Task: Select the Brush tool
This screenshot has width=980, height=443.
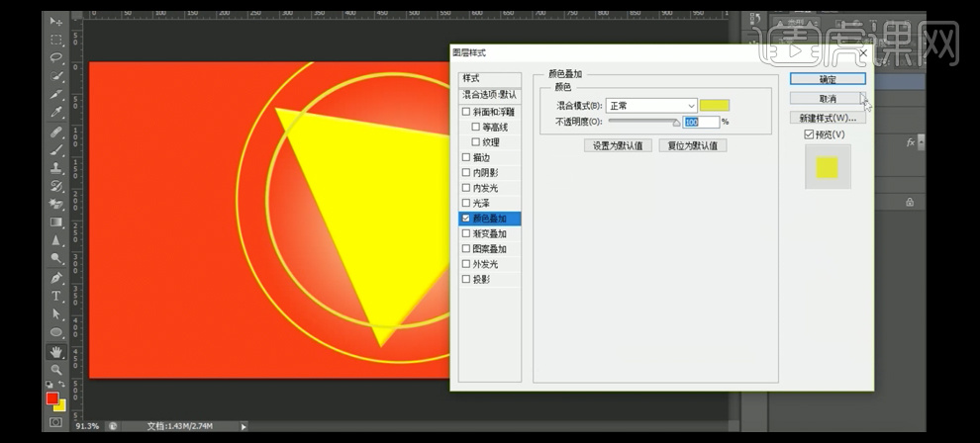Action: (56, 149)
